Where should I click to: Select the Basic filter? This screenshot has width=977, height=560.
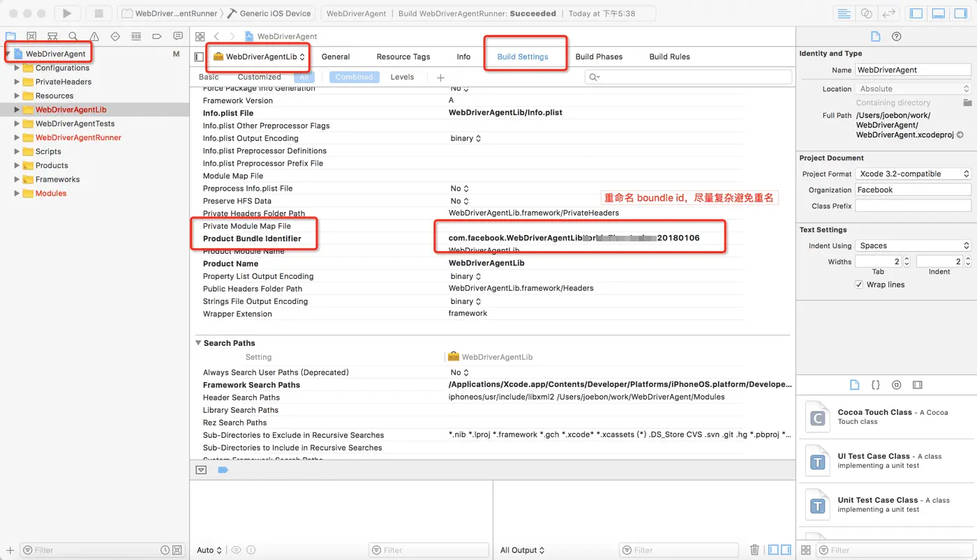[209, 77]
